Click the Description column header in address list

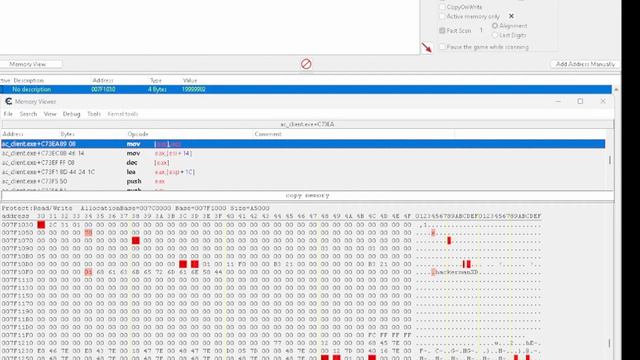click(x=29, y=80)
